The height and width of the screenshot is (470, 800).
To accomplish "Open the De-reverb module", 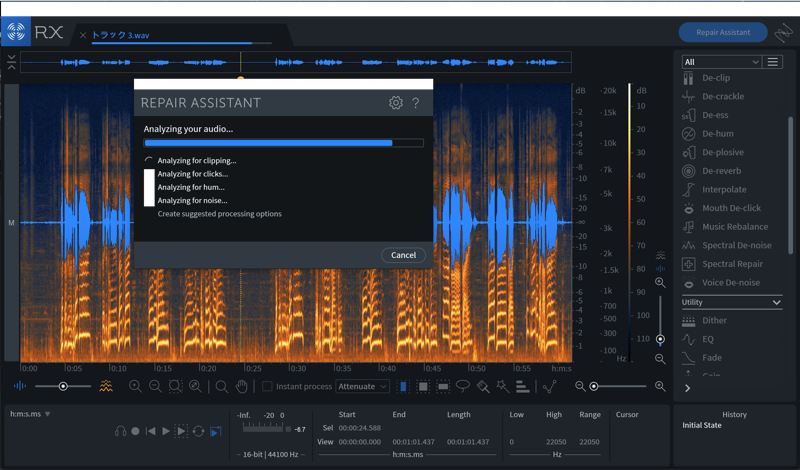I will pyautogui.click(x=712, y=171).
